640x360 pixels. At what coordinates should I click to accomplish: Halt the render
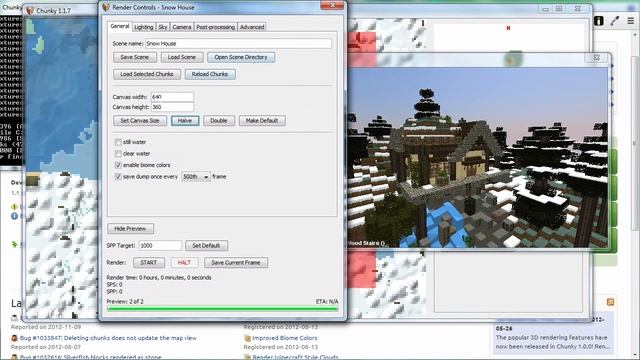tap(184, 263)
